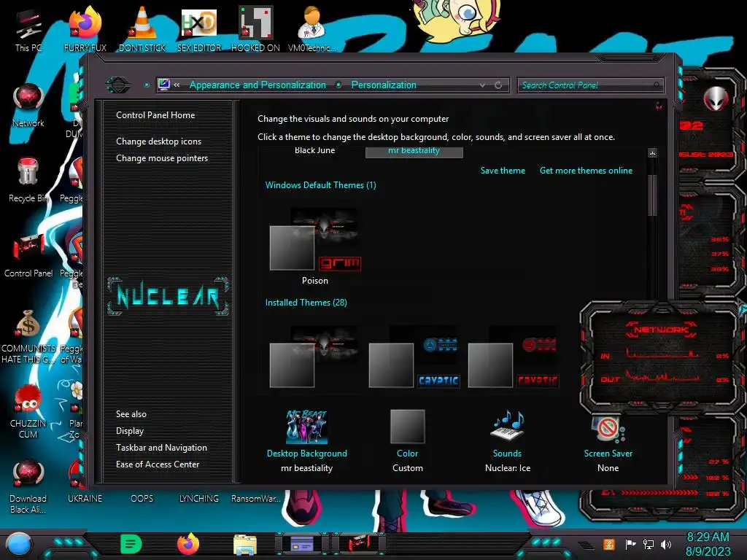Viewport: 747px width, 560px height.
Task: Open Screen Saver settings
Action: coord(608,443)
